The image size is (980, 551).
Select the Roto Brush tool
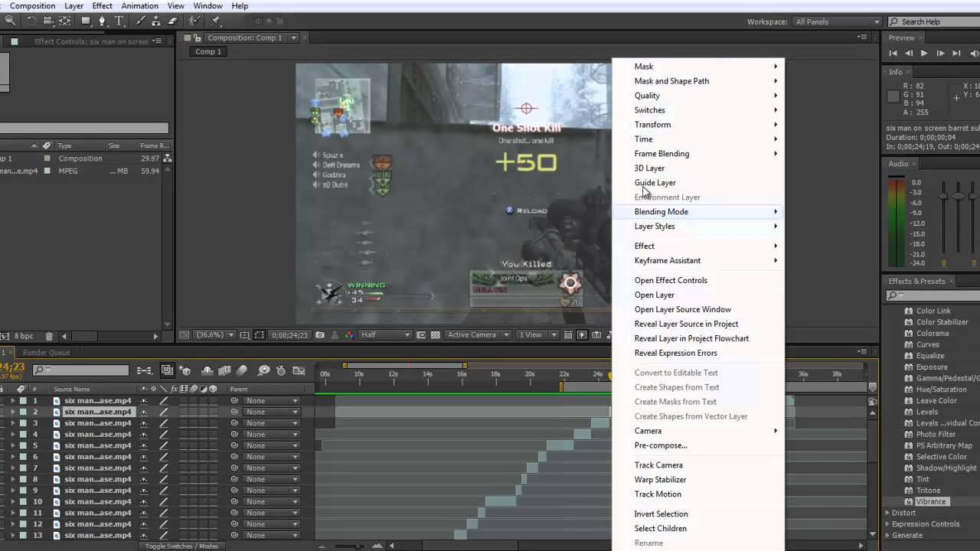tap(194, 21)
